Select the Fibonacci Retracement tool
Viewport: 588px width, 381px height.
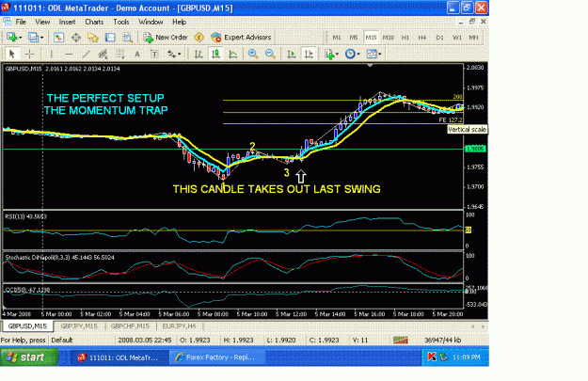tap(120, 54)
